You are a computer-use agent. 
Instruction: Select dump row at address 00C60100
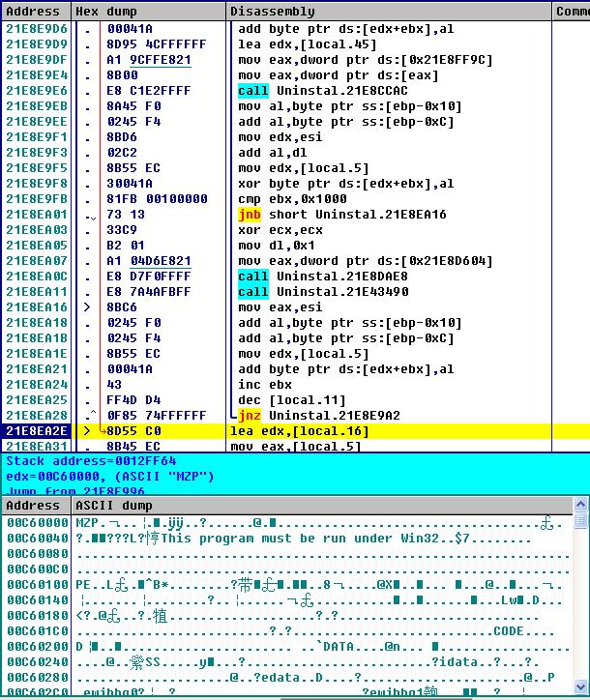[x=287, y=585]
